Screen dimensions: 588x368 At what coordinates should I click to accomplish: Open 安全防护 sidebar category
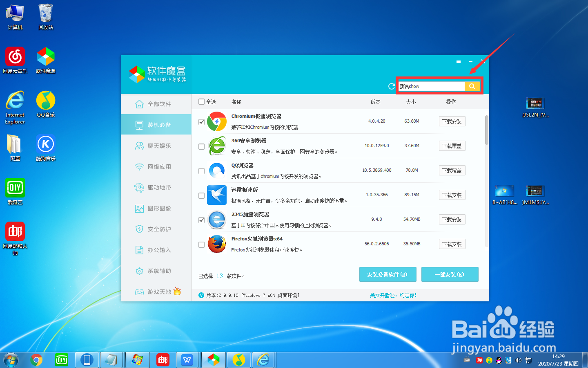pos(156,229)
